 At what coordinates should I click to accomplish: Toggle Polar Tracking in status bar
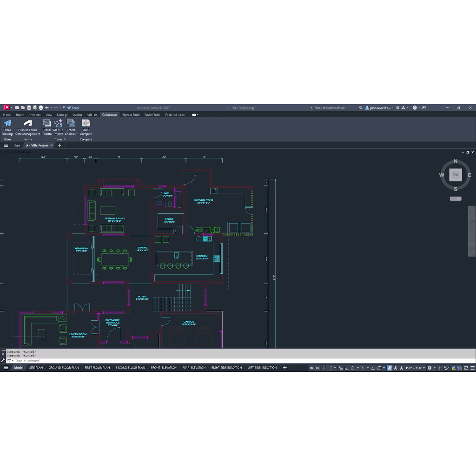click(x=353, y=368)
